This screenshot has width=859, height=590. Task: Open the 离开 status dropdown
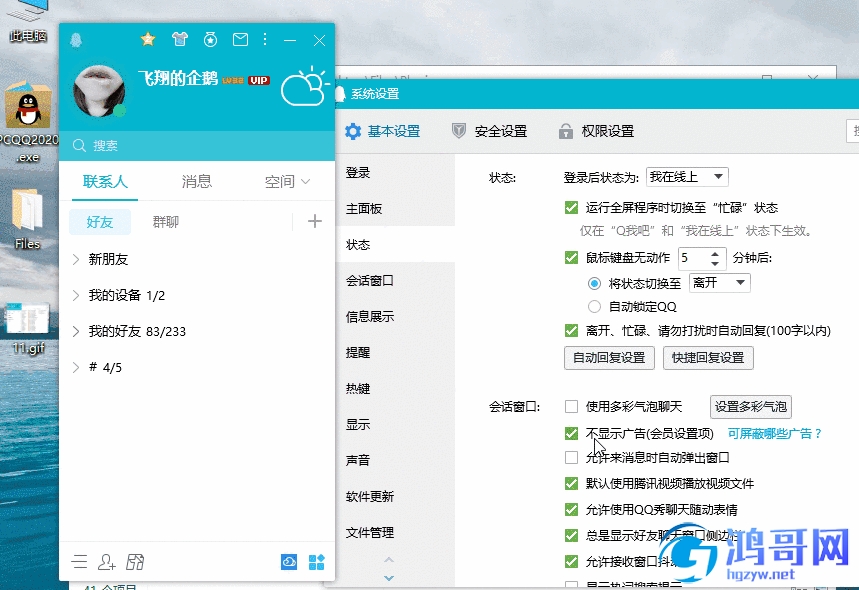point(719,283)
